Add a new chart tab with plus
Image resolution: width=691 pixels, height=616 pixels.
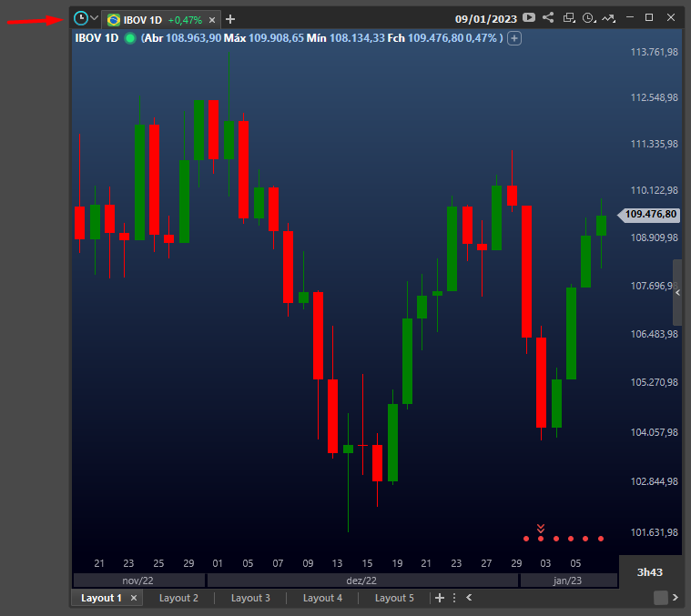[230, 19]
